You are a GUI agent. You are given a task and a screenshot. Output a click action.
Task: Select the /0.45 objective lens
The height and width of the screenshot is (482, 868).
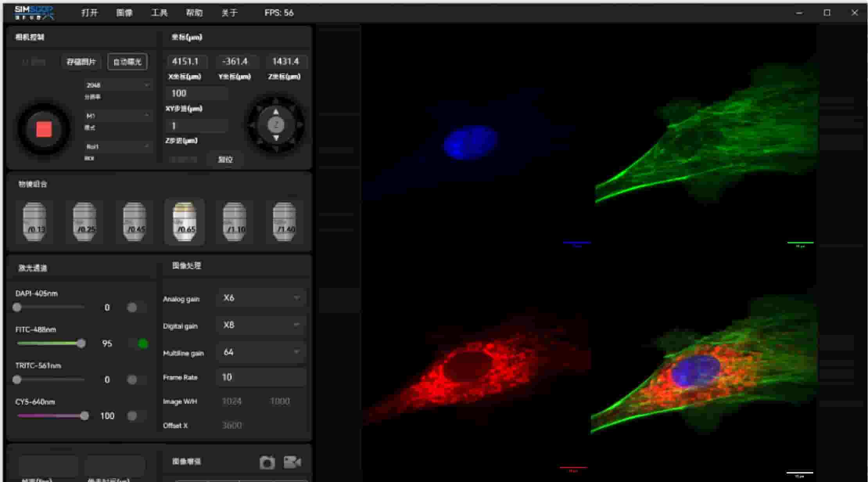(135, 222)
